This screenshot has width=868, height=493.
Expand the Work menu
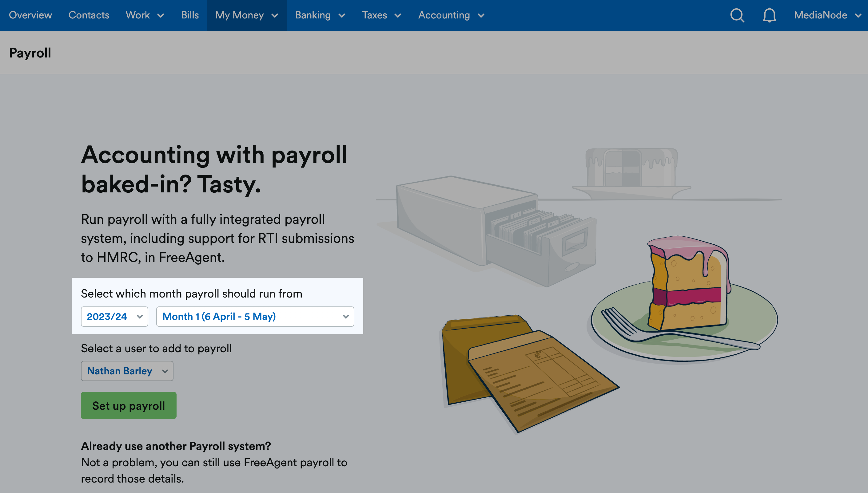(x=145, y=15)
